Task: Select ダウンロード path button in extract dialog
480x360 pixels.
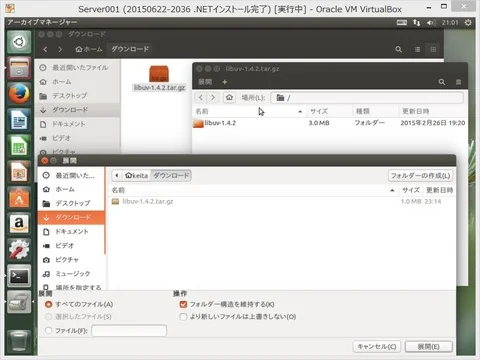Action: tap(171, 175)
